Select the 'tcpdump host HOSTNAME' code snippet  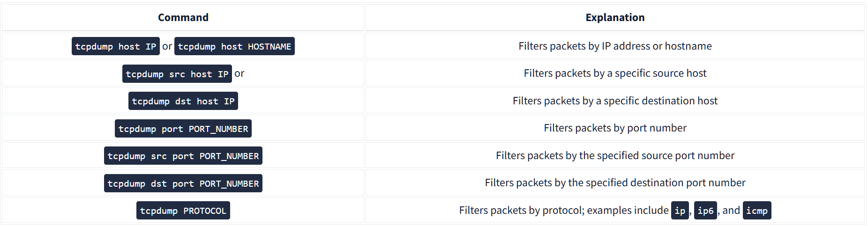point(234,46)
